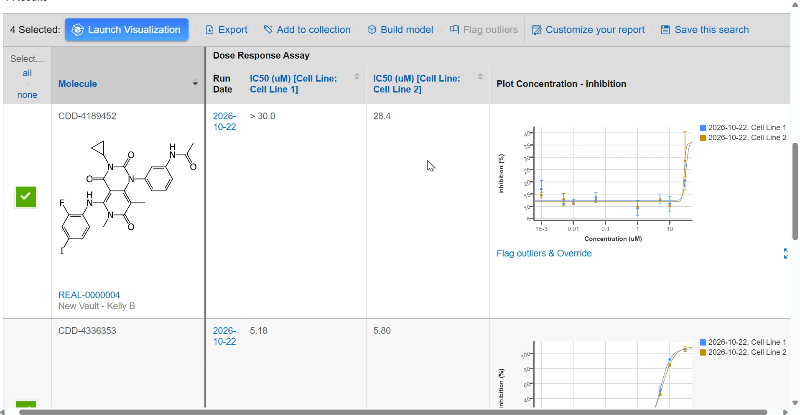Image resolution: width=800 pixels, height=415 pixels.
Task: Click the Launch Visualization icon
Action: coord(78,30)
